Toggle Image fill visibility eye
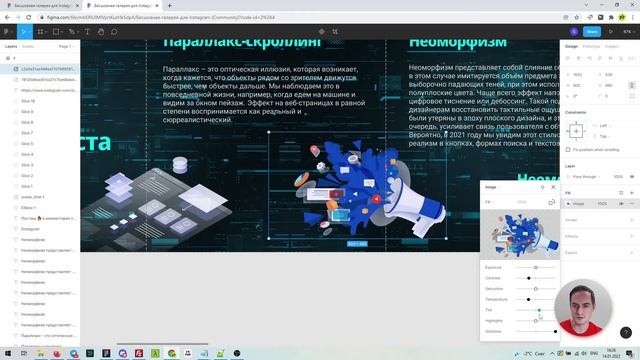This screenshot has height=360, width=640. (x=621, y=204)
